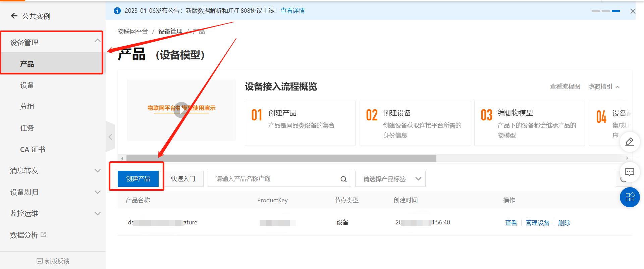Click the search magnifier icon
The height and width of the screenshot is (269, 644).
343,179
